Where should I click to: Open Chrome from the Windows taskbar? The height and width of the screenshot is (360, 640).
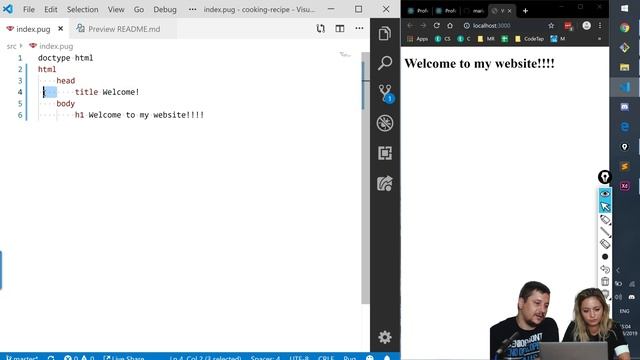click(x=624, y=28)
